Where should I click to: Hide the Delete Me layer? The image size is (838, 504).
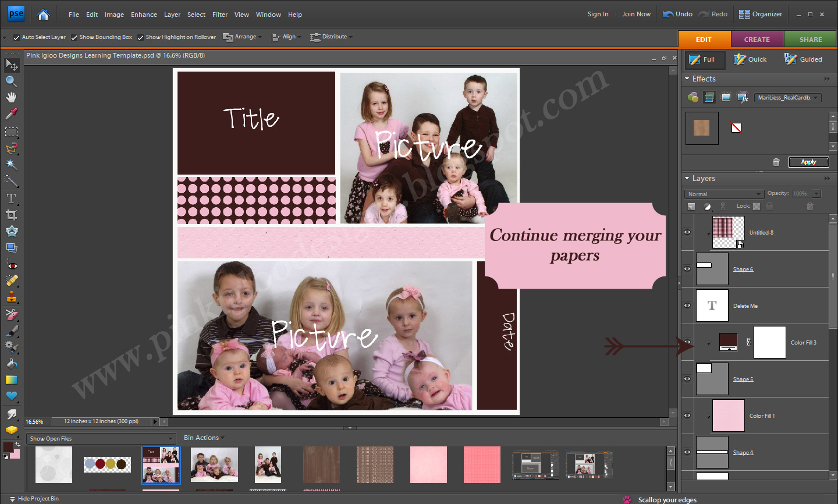pyautogui.click(x=687, y=306)
